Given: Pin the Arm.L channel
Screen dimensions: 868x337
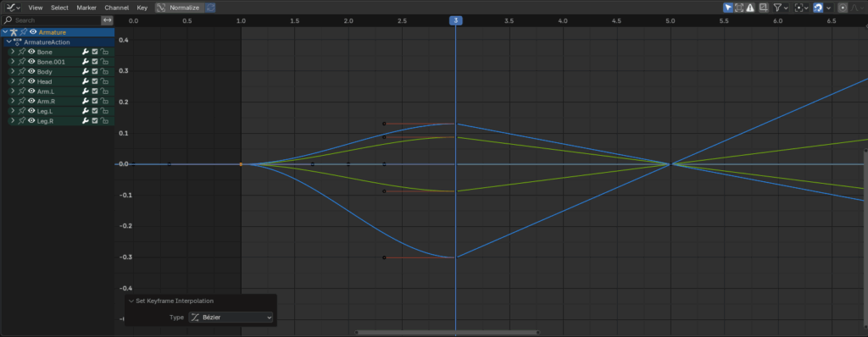Looking at the screenshot, I should tap(22, 91).
